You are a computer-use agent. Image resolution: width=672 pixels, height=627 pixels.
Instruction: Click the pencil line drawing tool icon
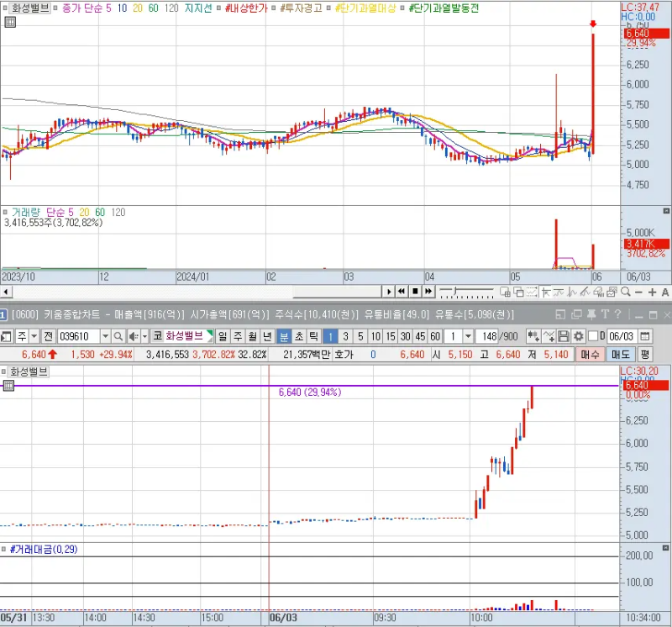(x=585, y=292)
